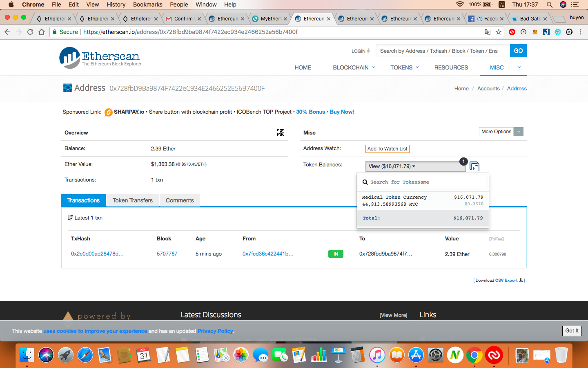
Task: Click the CSV Export link
Action: point(506,280)
